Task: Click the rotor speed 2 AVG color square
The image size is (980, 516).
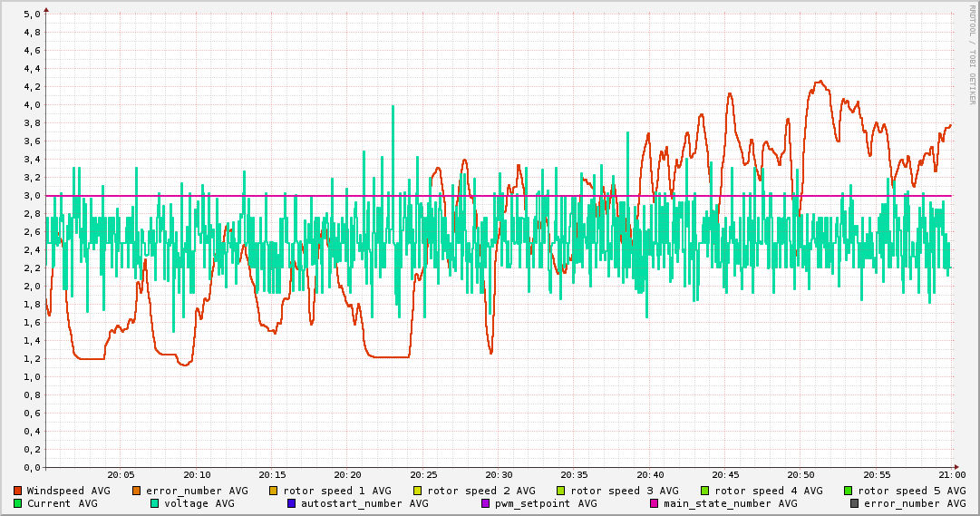Action: click(x=417, y=491)
